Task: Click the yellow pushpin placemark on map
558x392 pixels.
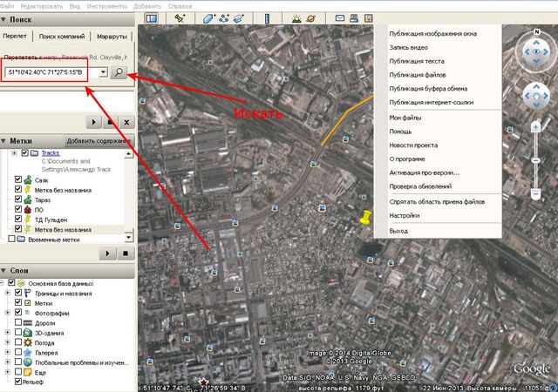Action: pyautogui.click(x=365, y=218)
